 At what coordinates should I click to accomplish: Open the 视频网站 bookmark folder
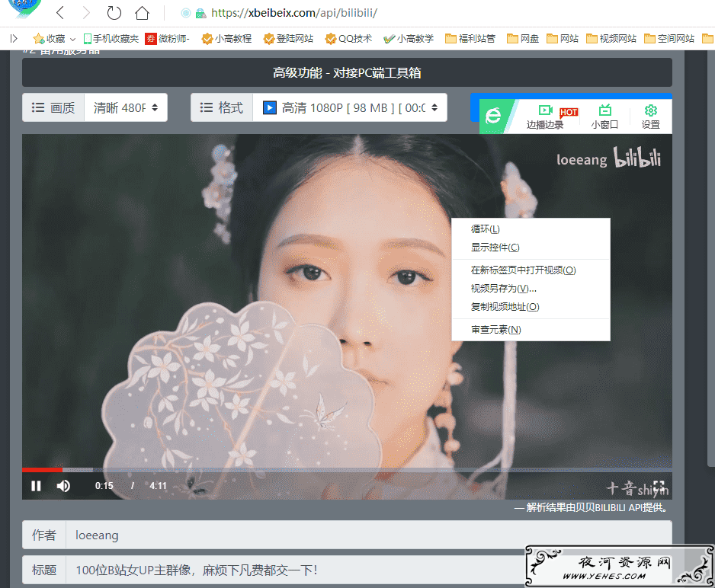pyautogui.click(x=611, y=39)
